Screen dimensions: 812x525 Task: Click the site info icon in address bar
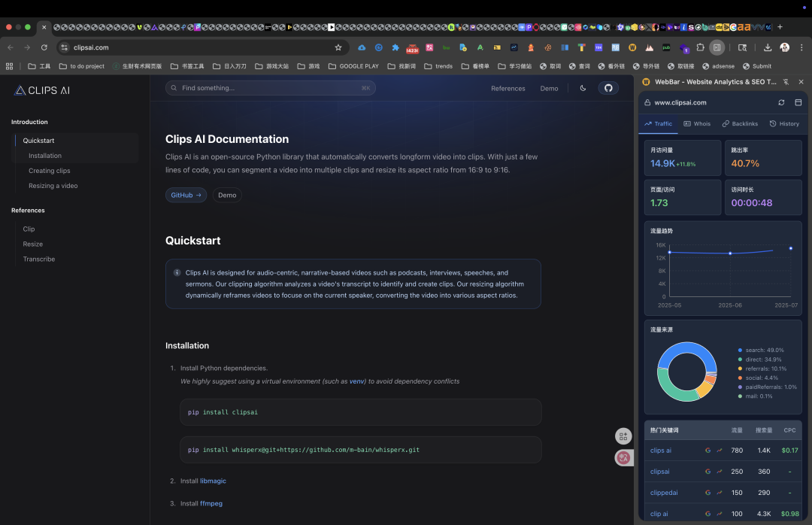[64, 47]
